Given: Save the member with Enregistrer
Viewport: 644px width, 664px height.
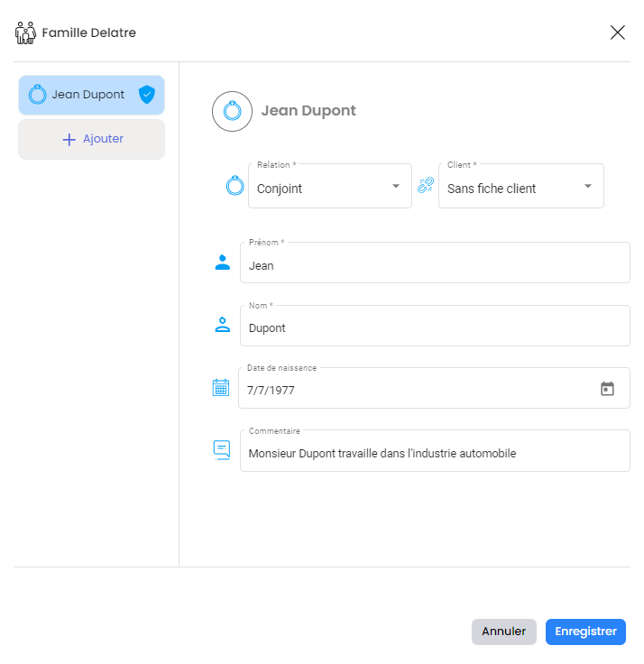Looking at the screenshot, I should pos(585,632).
